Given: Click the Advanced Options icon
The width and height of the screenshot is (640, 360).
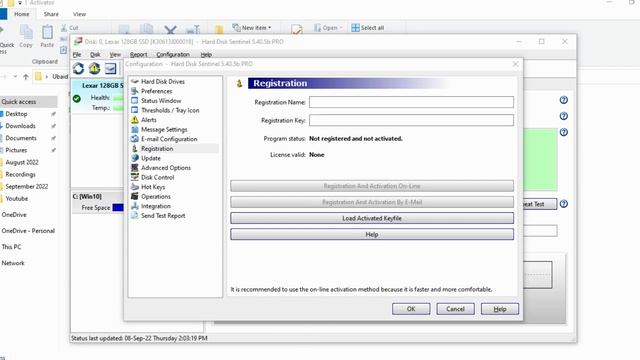Looking at the screenshot, I should [135, 167].
